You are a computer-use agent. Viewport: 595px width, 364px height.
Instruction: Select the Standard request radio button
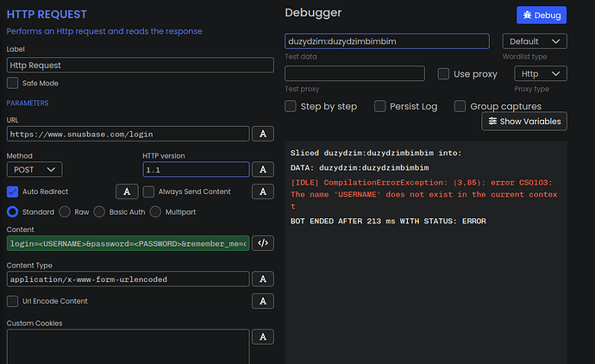(x=13, y=212)
